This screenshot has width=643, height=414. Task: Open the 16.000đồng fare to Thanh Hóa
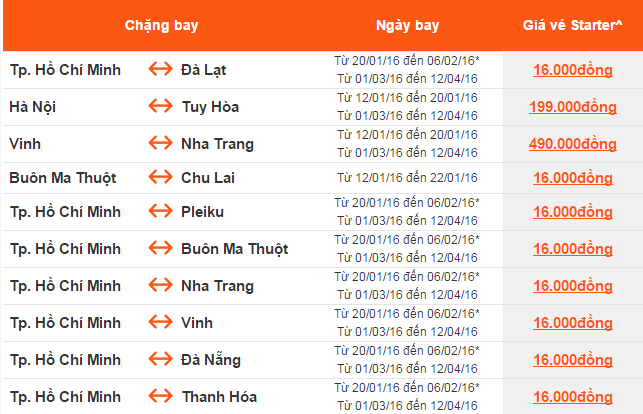pos(572,397)
